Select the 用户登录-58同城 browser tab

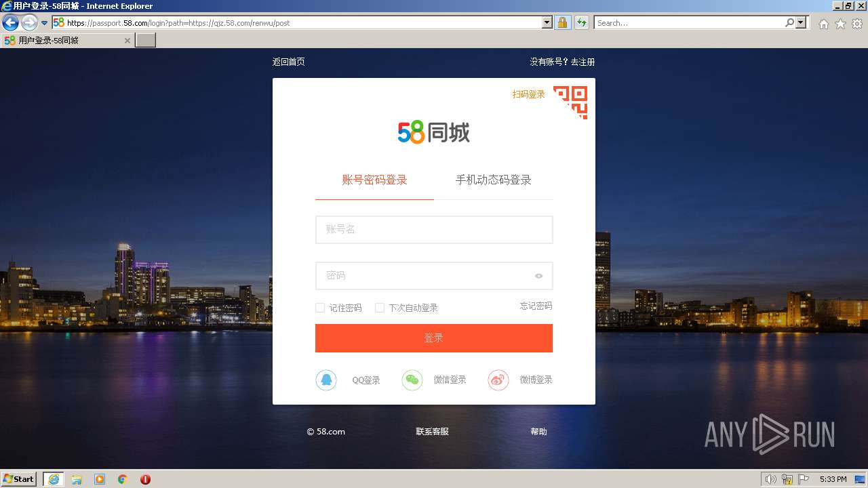pyautogui.click(x=67, y=41)
